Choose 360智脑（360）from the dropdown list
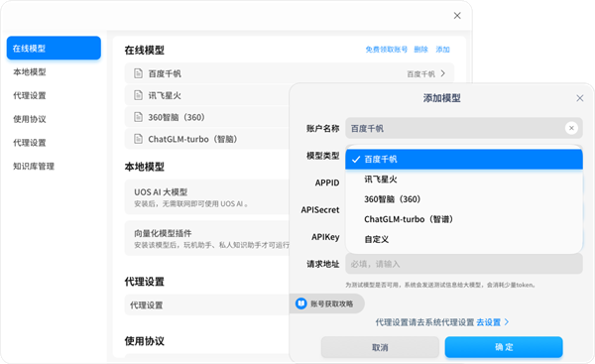This screenshot has width=595, height=364. [464, 199]
